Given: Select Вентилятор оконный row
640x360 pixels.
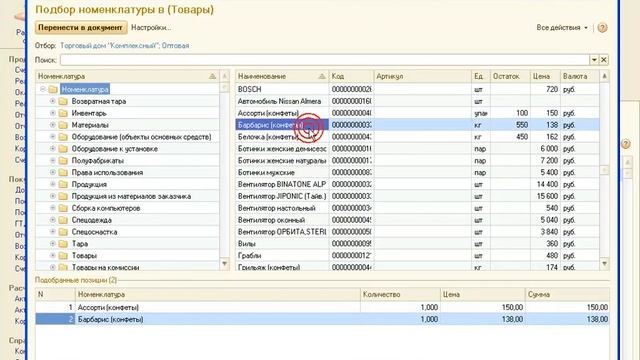Looking at the screenshot, I should [417, 220].
